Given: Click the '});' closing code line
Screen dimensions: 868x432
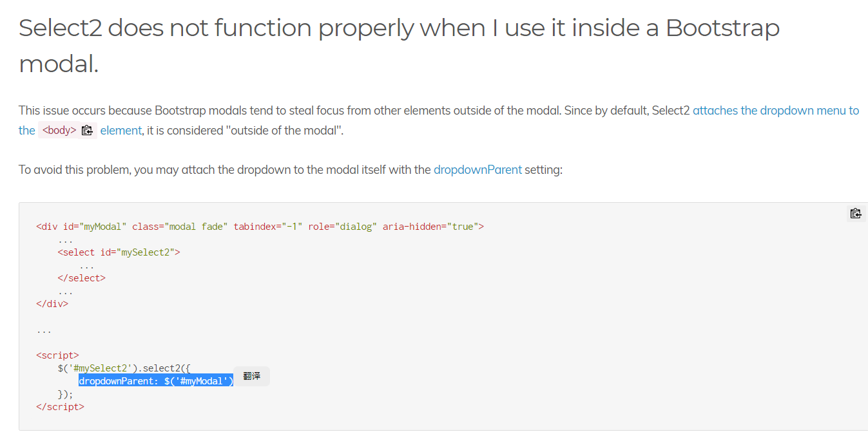Looking at the screenshot, I should coord(65,394).
